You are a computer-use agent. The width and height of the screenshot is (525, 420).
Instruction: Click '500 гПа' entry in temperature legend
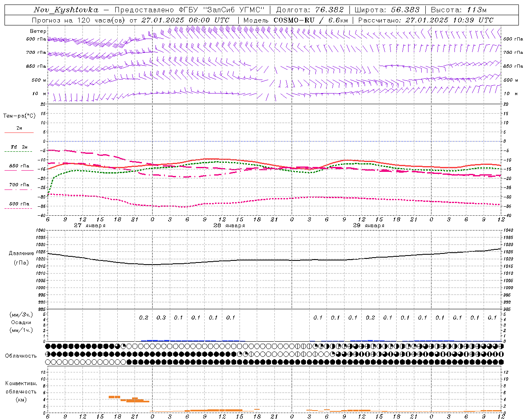[19, 204]
